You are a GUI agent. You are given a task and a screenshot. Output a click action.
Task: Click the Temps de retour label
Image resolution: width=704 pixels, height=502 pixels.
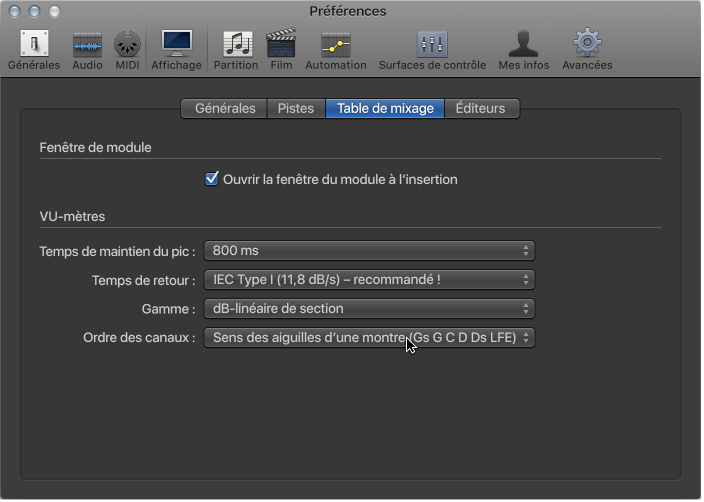pyautogui.click(x=144, y=281)
